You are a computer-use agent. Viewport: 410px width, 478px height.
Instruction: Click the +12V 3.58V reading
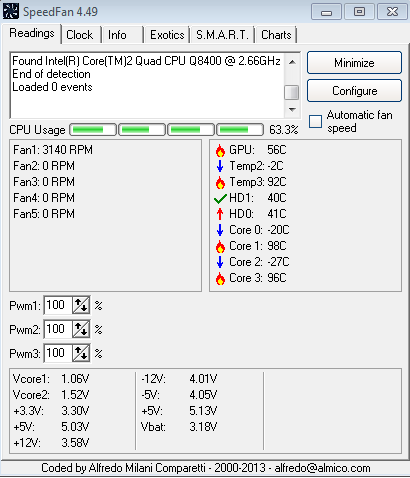[x=51, y=443]
